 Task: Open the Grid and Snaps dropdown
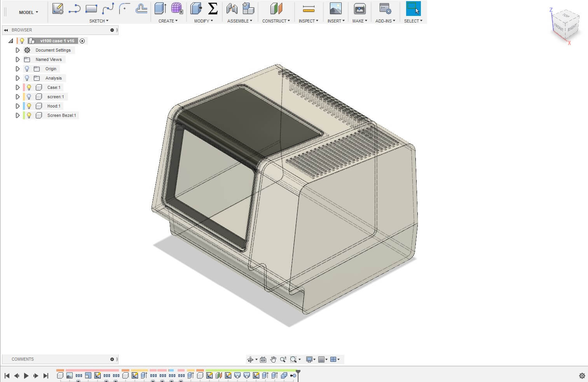[x=323, y=359]
